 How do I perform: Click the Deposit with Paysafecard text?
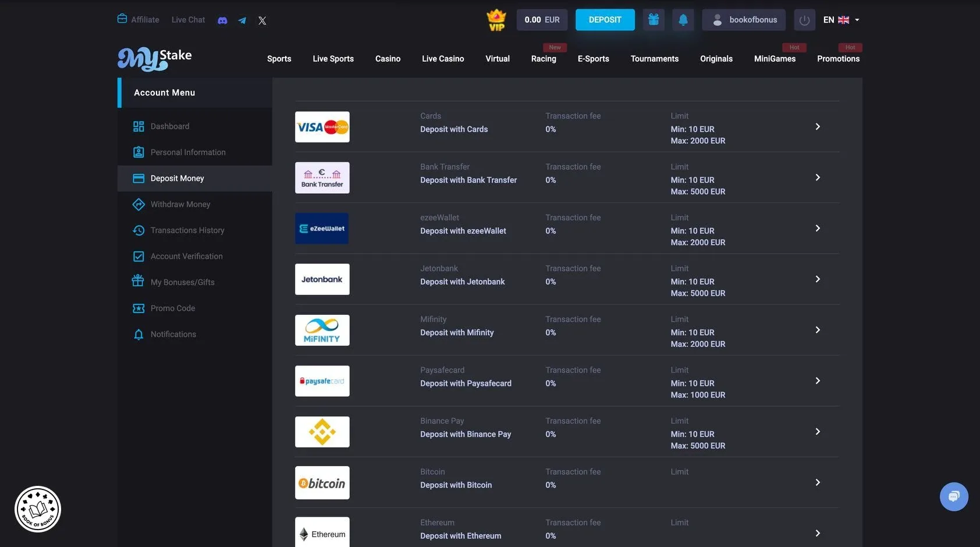pyautogui.click(x=466, y=383)
